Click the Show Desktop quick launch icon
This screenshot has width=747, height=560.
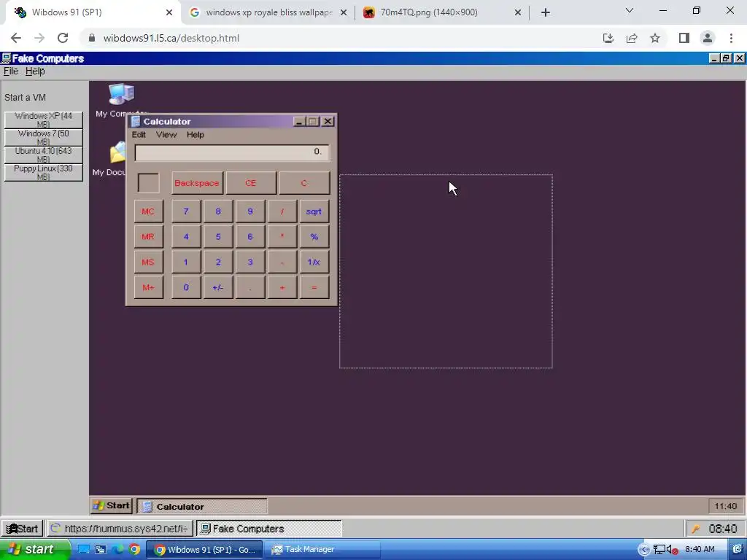click(84, 550)
